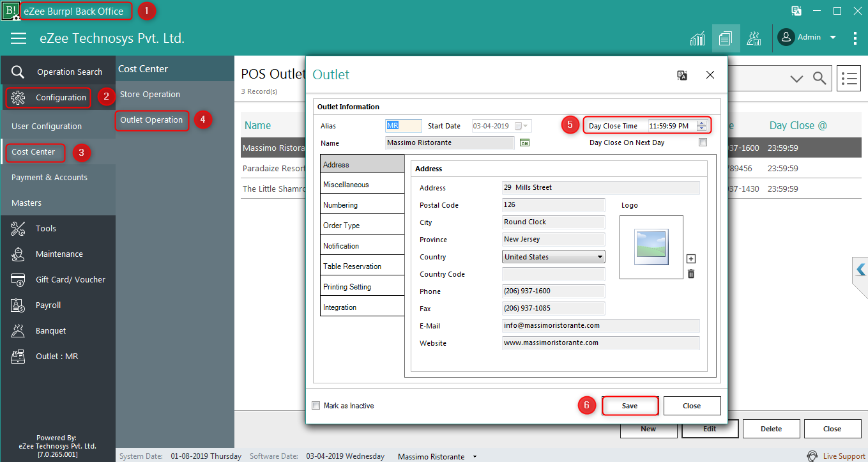Click the Close button in POS Outlet list

832,429
